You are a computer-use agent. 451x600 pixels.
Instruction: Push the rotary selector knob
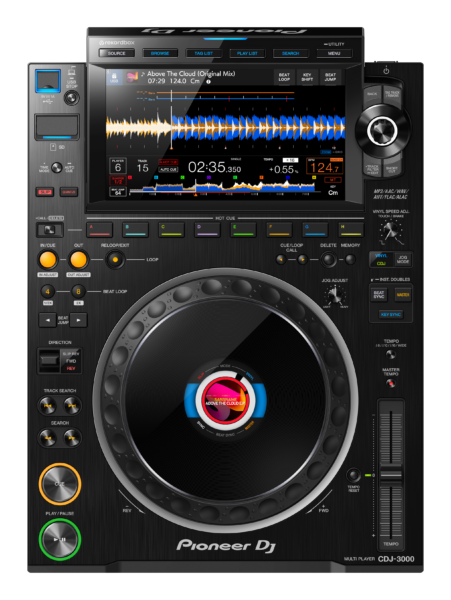[382, 130]
